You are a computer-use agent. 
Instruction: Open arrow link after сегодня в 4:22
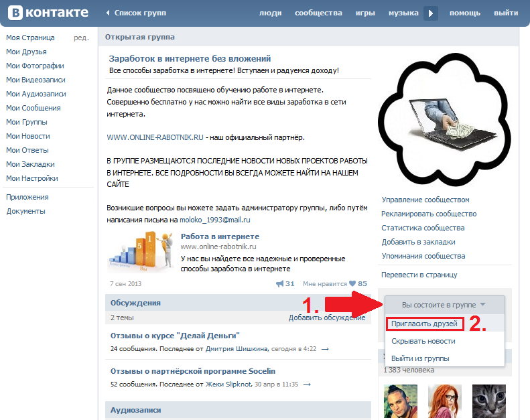tap(325, 349)
